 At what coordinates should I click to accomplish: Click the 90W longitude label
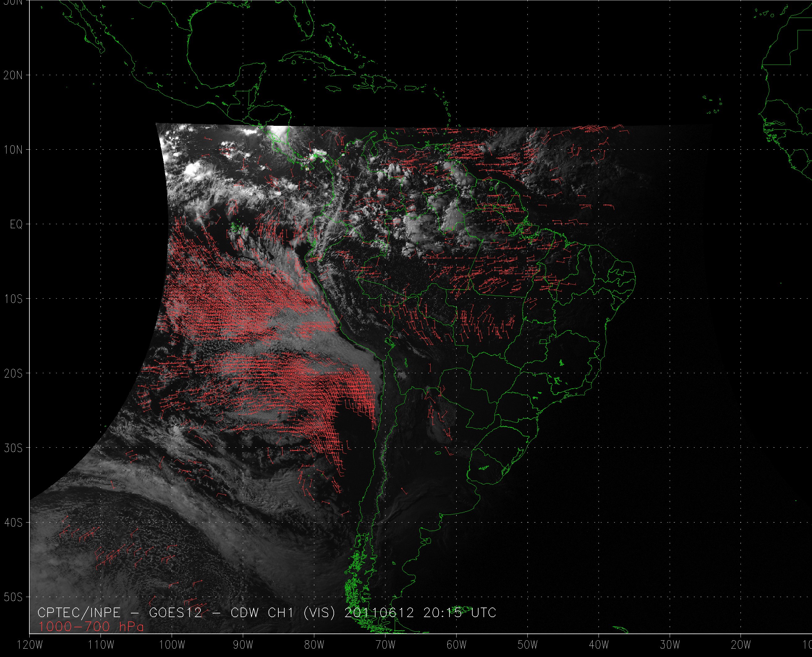coord(243,645)
